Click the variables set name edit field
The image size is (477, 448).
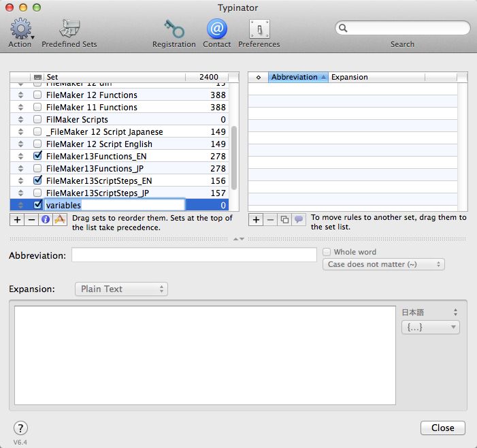115,205
